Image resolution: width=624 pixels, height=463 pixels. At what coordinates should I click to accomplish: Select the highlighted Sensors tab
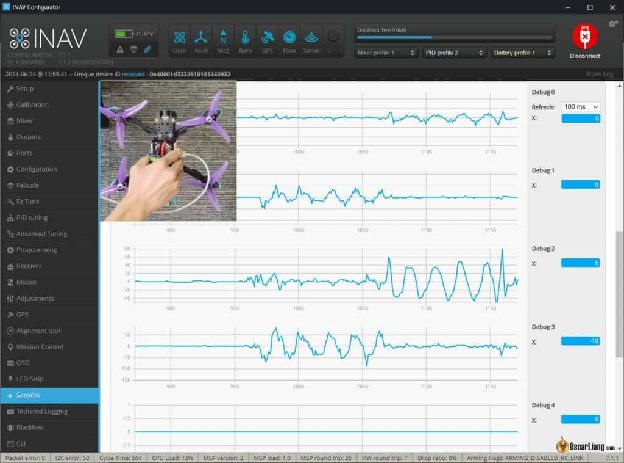(x=49, y=395)
